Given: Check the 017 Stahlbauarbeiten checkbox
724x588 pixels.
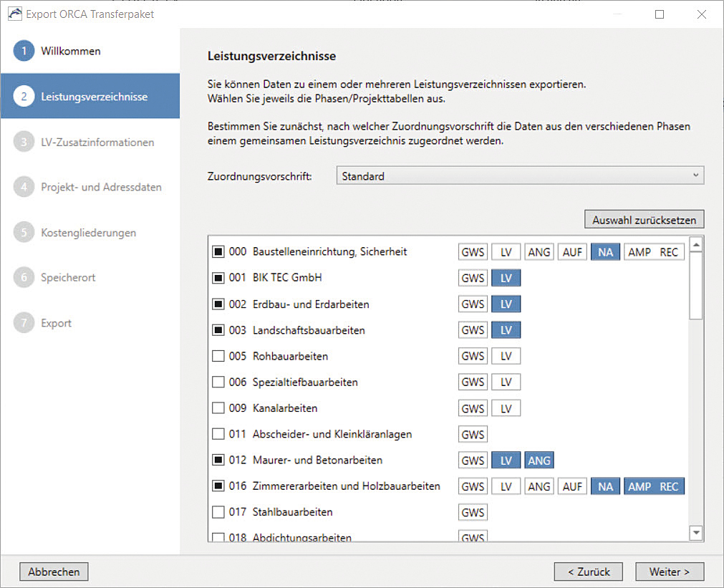Looking at the screenshot, I should point(218,512).
